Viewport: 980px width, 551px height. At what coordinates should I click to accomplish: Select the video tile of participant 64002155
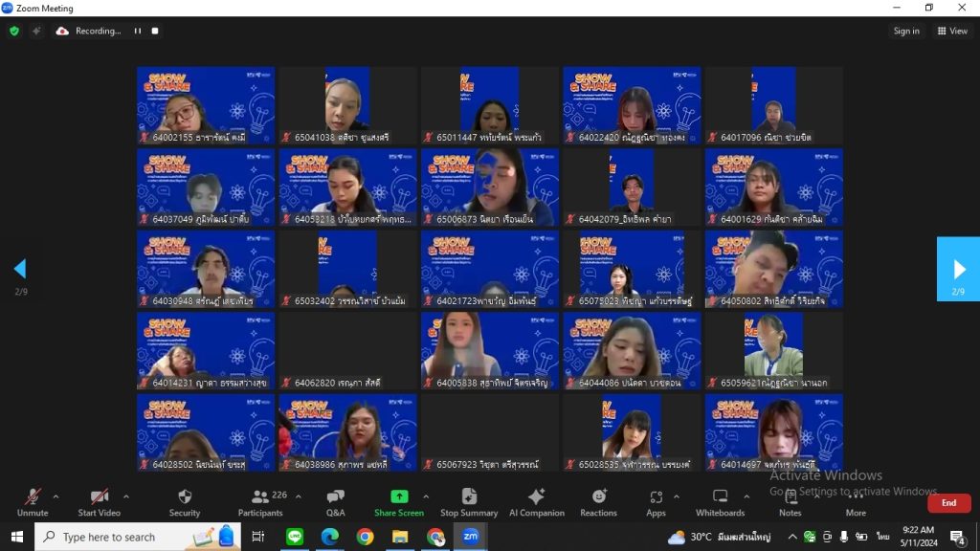coord(206,105)
